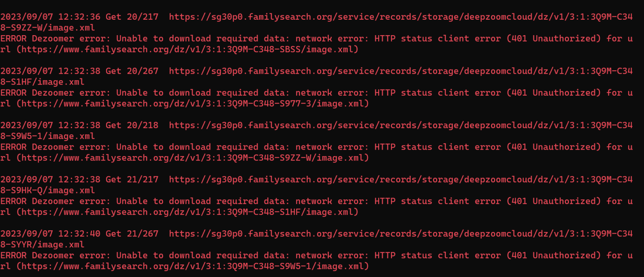This screenshot has width=644, height=277.
Task: Click the 12:32:40 timestamp
Action: tap(79, 234)
